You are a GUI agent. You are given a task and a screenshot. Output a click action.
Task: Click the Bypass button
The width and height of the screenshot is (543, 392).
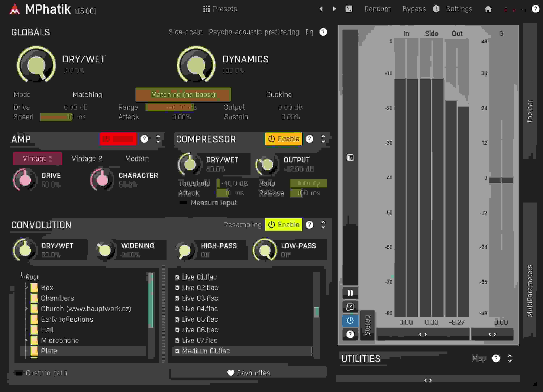coord(414,9)
